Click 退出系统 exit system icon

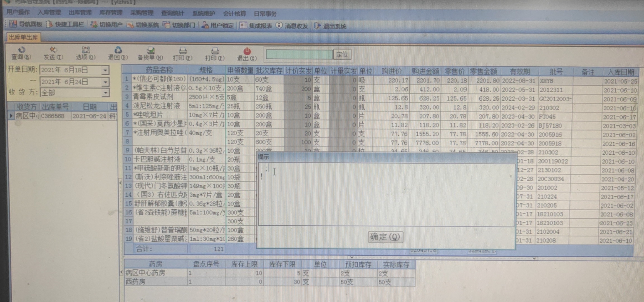(x=317, y=26)
